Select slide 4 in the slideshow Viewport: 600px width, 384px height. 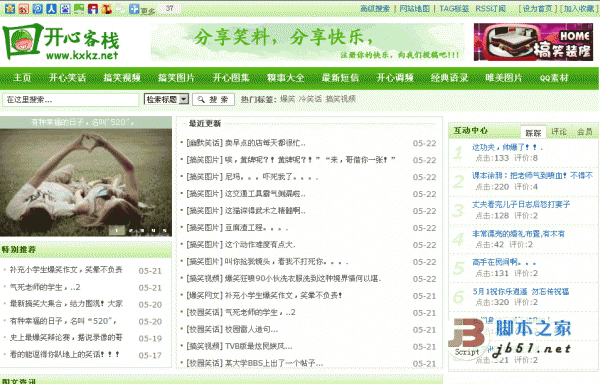[153, 230]
